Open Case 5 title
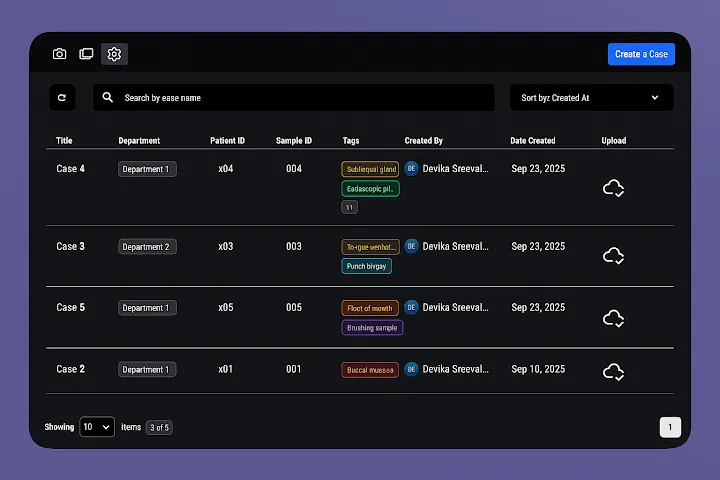The width and height of the screenshot is (720, 480). coord(70,307)
